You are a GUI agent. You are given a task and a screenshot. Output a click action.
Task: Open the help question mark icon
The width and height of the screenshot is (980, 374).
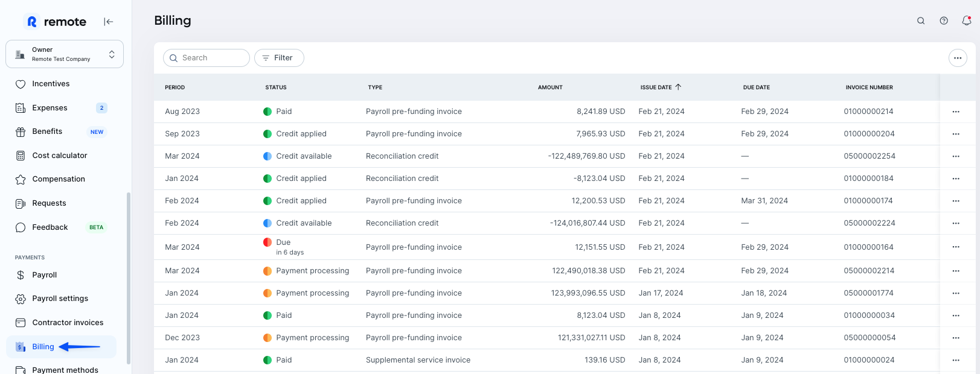pos(944,21)
